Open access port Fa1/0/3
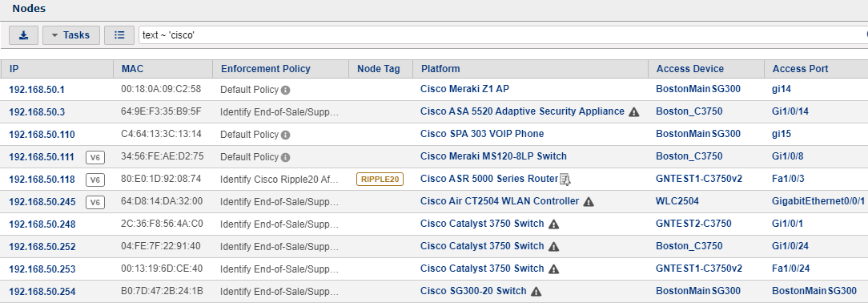Image resolution: width=868 pixels, height=303 pixels. click(x=788, y=179)
